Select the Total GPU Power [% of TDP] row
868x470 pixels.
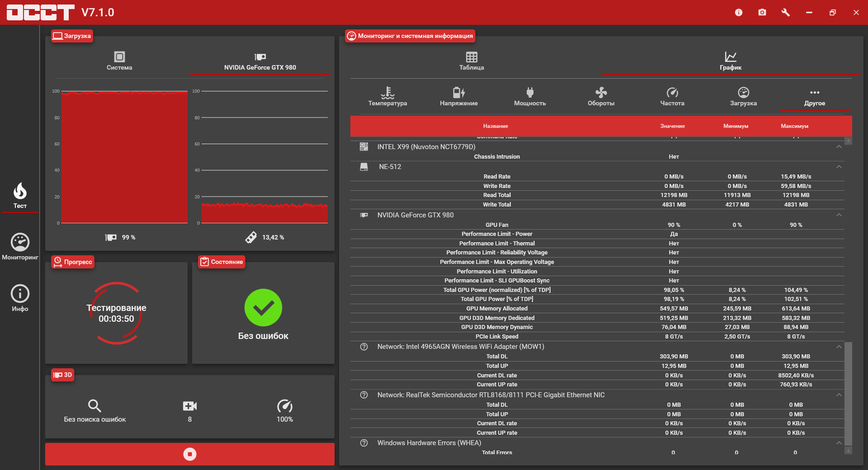tap(597, 299)
